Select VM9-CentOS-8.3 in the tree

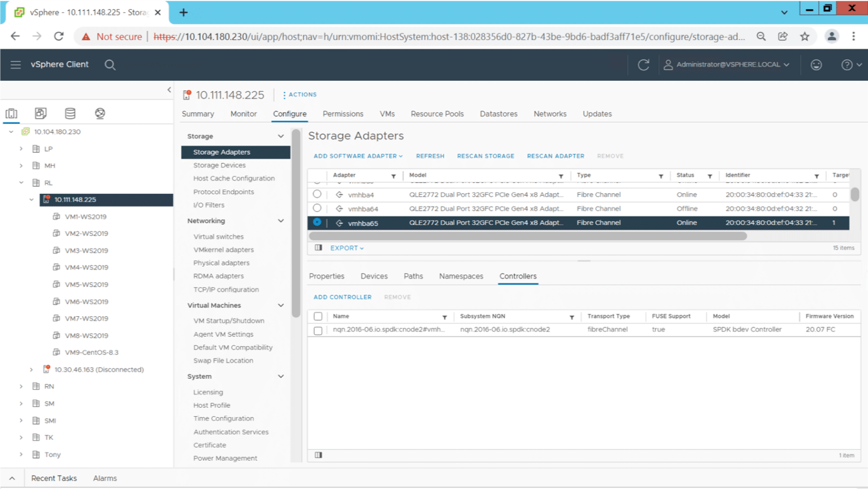tap(92, 352)
